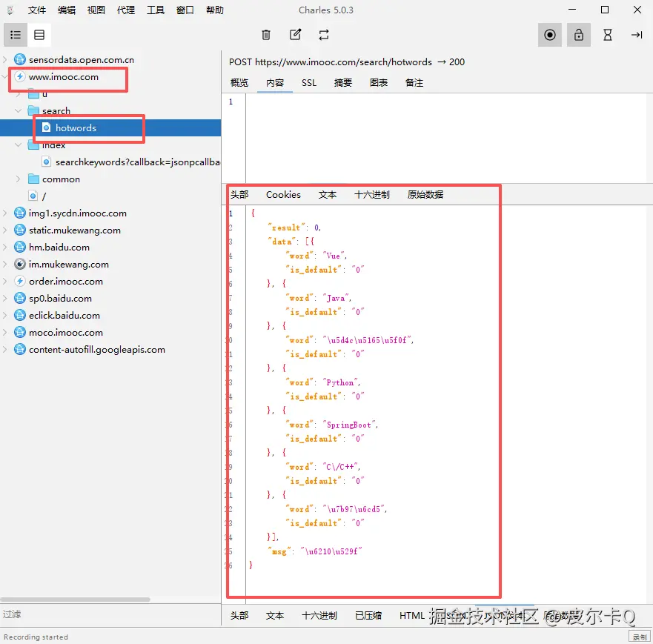Click globe icon of moco.imooc.com

(19, 333)
